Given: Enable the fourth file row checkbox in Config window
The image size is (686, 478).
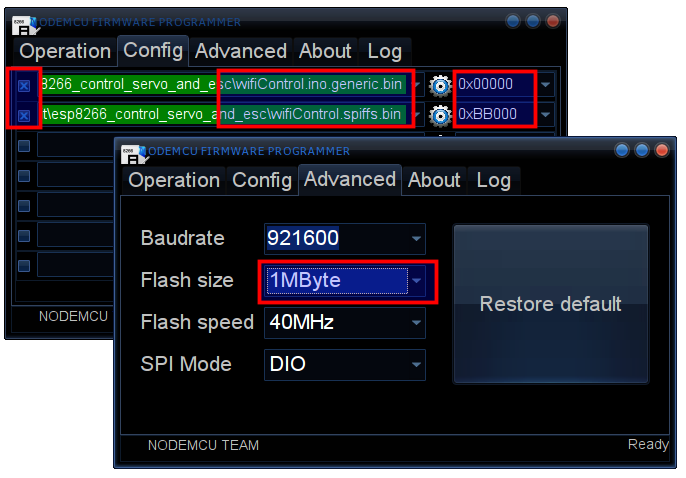Looking at the screenshot, I should [x=24, y=176].
